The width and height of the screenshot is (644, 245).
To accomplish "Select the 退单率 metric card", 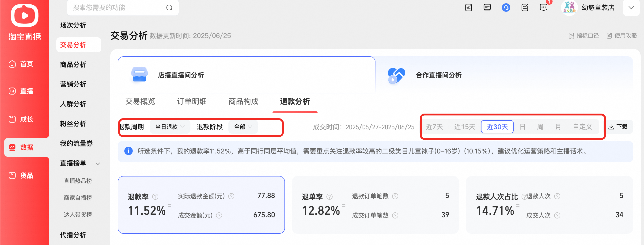I will point(375,205).
